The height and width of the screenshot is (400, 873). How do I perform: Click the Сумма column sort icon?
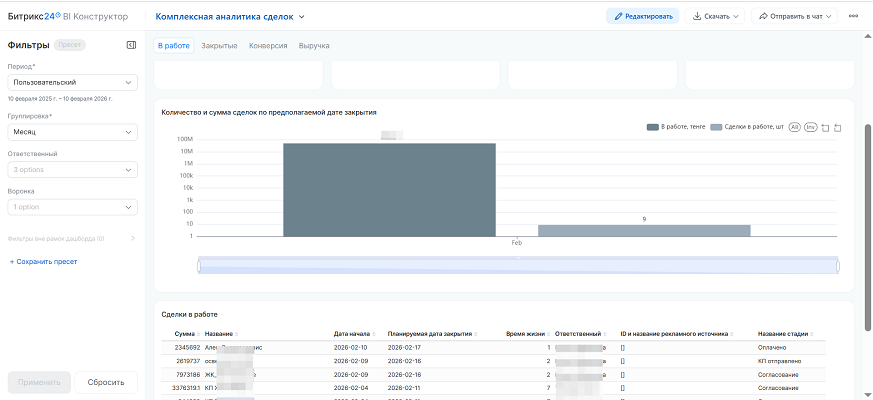199,334
